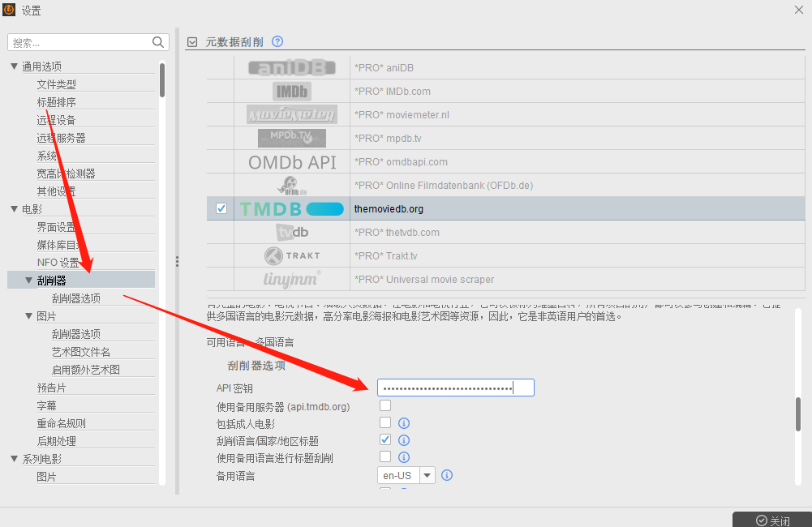Close the 设置 window
The image size is (812, 527).
point(798,10)
